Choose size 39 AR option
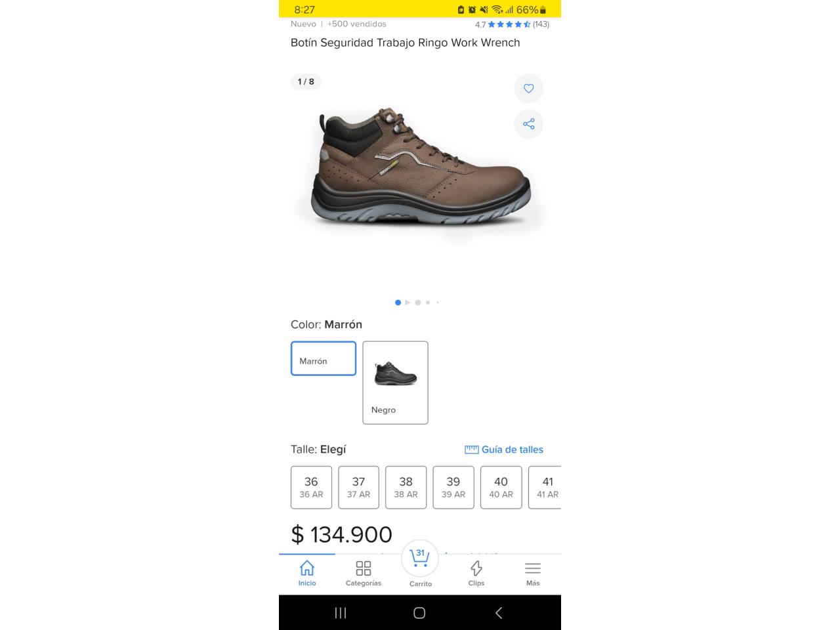This screenshot has width=840, height=630. [453, 488]
